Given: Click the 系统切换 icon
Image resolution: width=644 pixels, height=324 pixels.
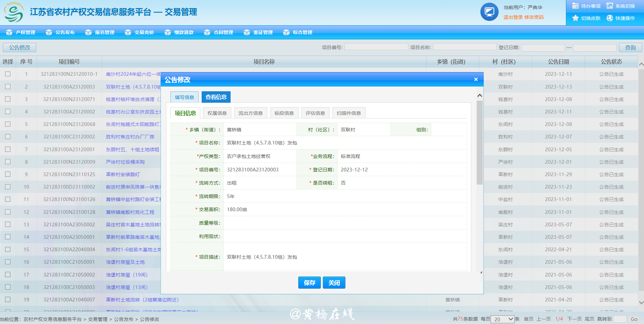Looking at the screenshot, I should point(610,6).
